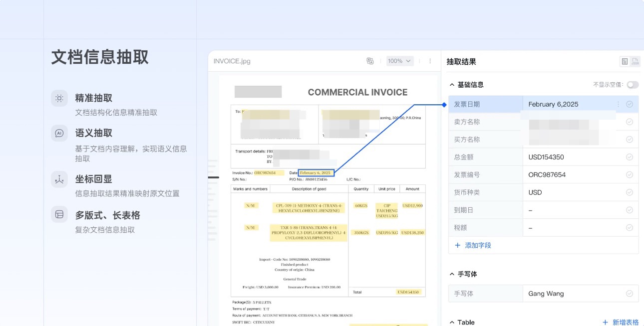Confirm the 发票编号 field check mark

630,174
